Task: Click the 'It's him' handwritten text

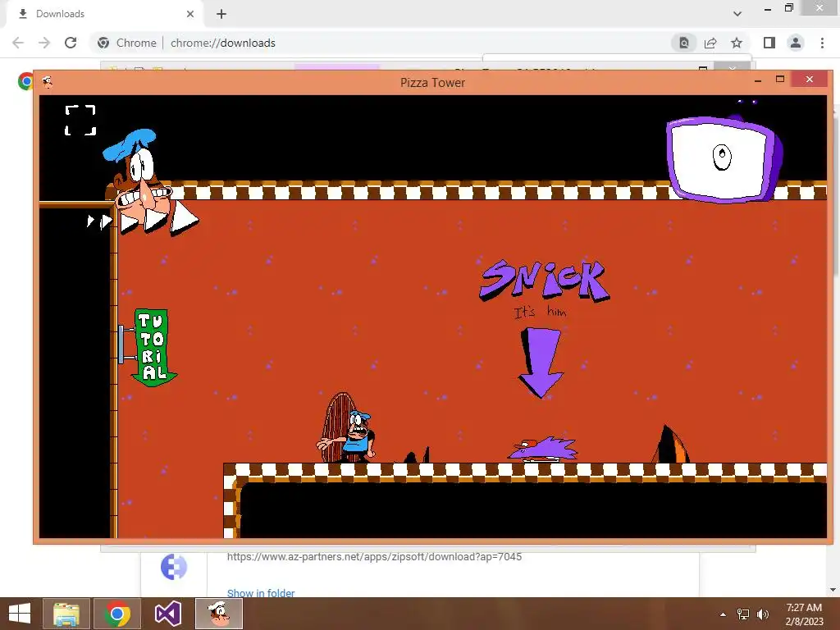Action: pos(540,312)
